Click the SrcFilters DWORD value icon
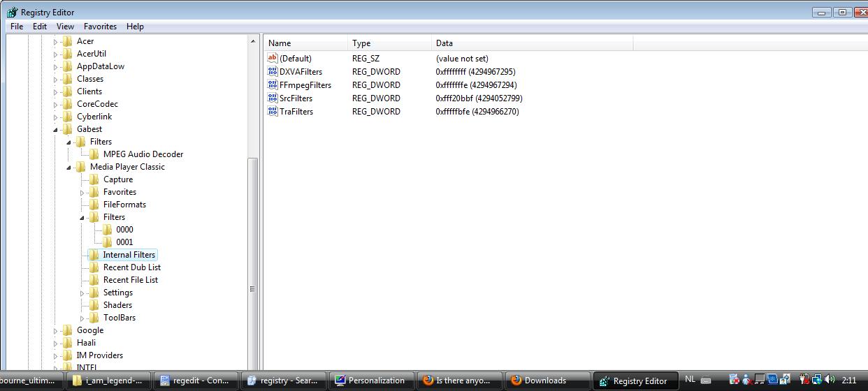The height and width of the screenshot is (391, 868). tap(273, 98)
